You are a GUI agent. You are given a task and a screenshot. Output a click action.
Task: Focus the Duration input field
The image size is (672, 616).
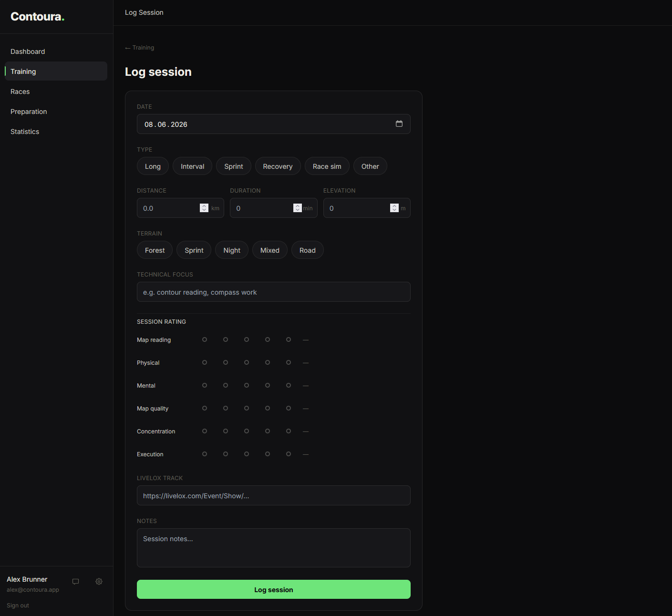274,208
